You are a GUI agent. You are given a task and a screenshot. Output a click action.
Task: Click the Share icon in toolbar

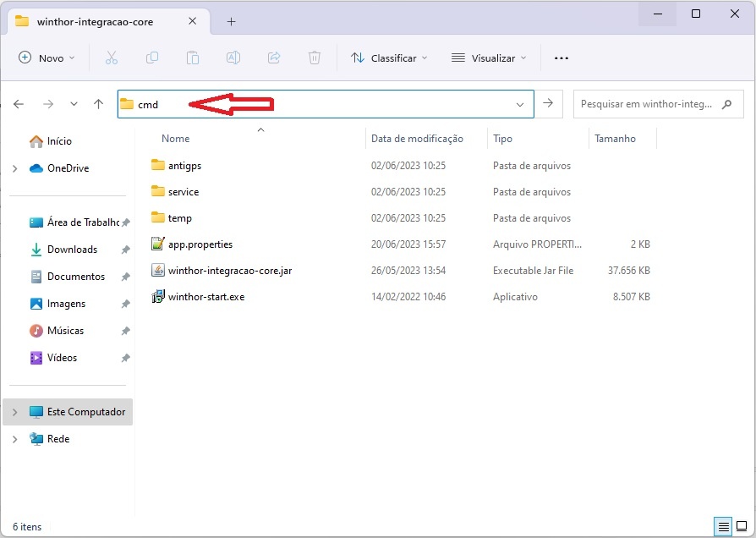[274, 58]
